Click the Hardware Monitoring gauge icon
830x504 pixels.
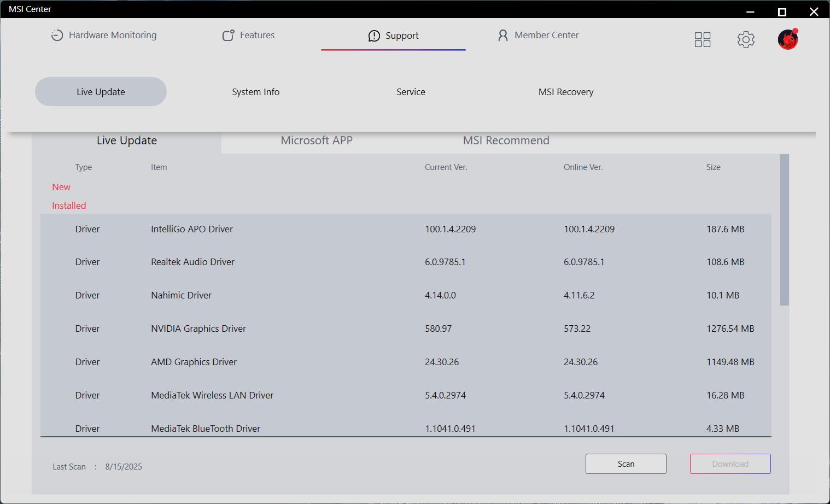point(57,36)
